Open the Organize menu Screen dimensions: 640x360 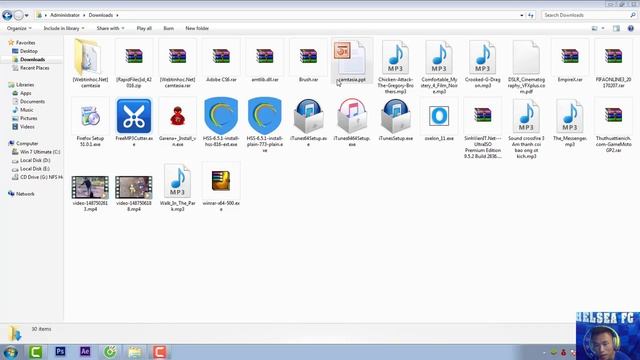tap(19, 28)
